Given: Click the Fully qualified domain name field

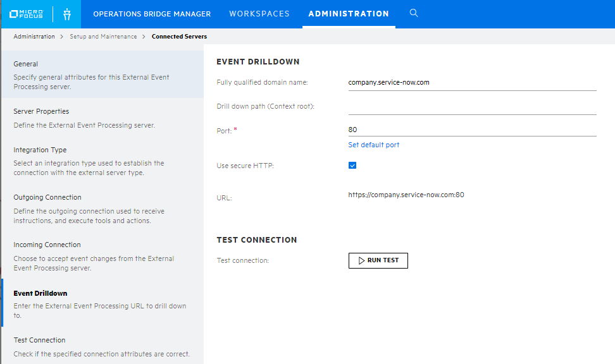Looking at the screenshot, I should pyautogui.click(x=472, y=83).
